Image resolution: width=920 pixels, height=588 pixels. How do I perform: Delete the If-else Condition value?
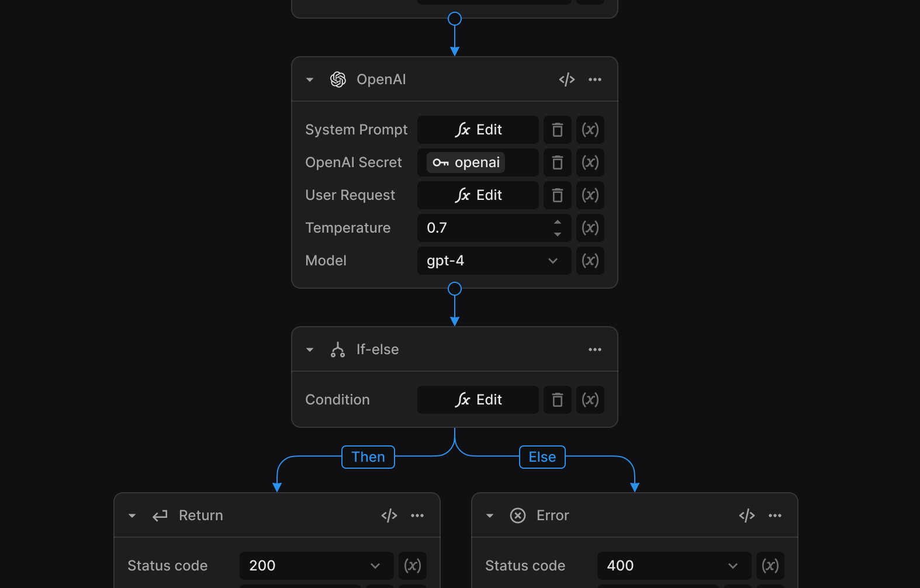(x=558, y=400)
